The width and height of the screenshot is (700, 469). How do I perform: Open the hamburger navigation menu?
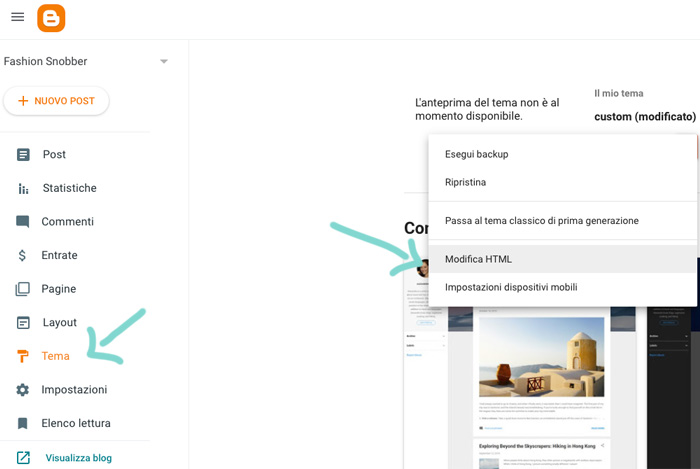(17, 17)
